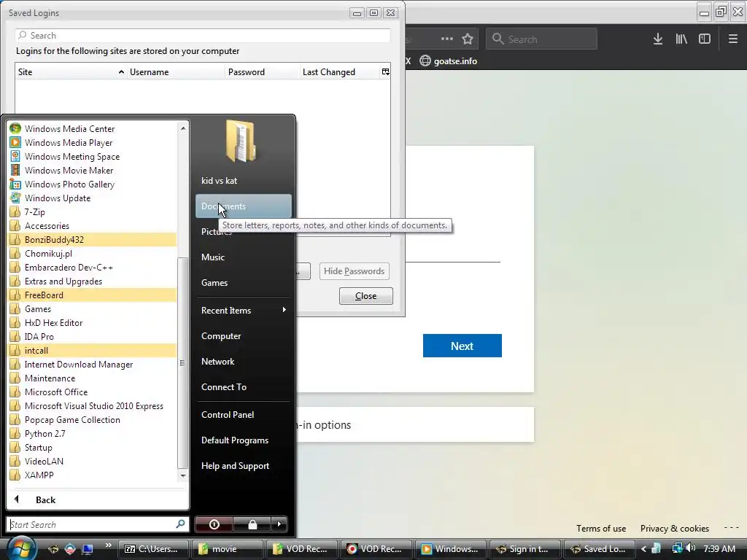Expand the Python 2.7 folder
The width and height of the screenshot is (747, 560).
[93, 433]
